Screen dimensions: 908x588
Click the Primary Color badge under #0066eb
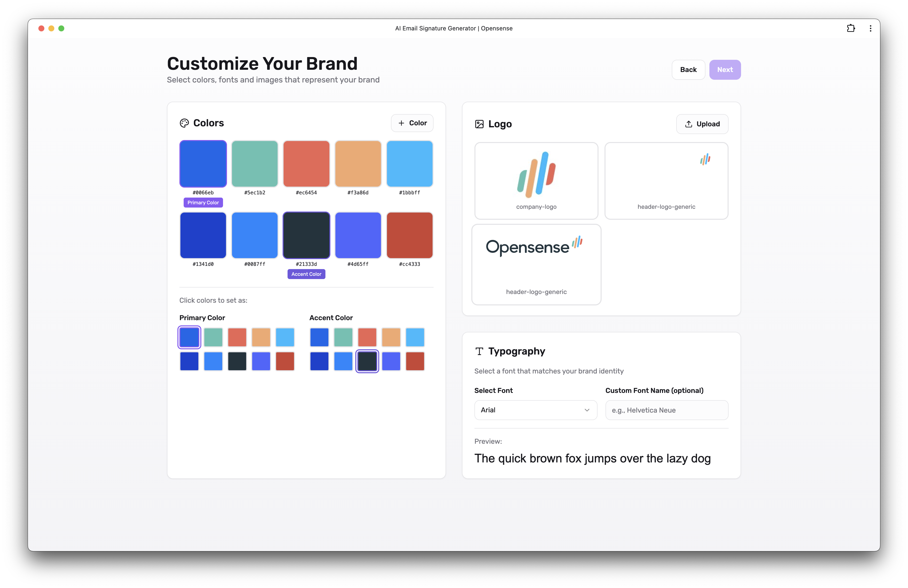tap(203, 202)
